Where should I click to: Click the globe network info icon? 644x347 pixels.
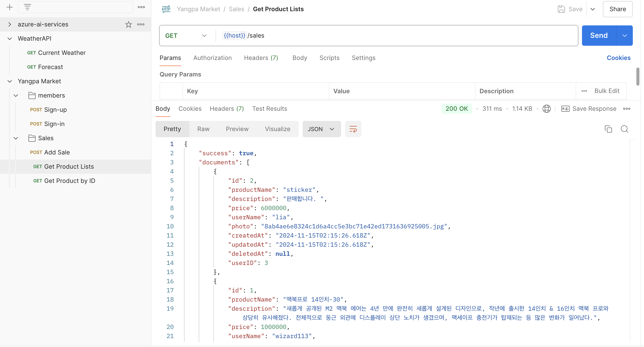click(546, 109)
